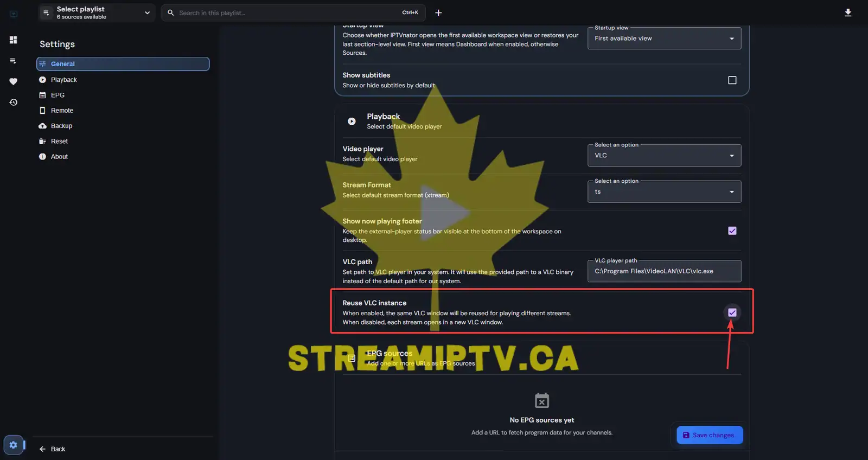The image size is (868, 460).
Task: Click the No EPG sources calendar icon
Action: [541, 400]
